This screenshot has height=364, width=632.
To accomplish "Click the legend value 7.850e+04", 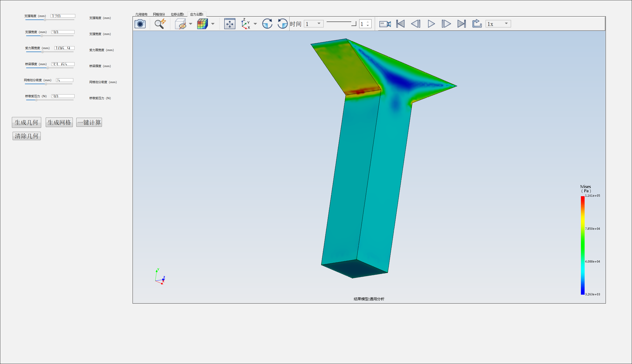I will (592, 229).
